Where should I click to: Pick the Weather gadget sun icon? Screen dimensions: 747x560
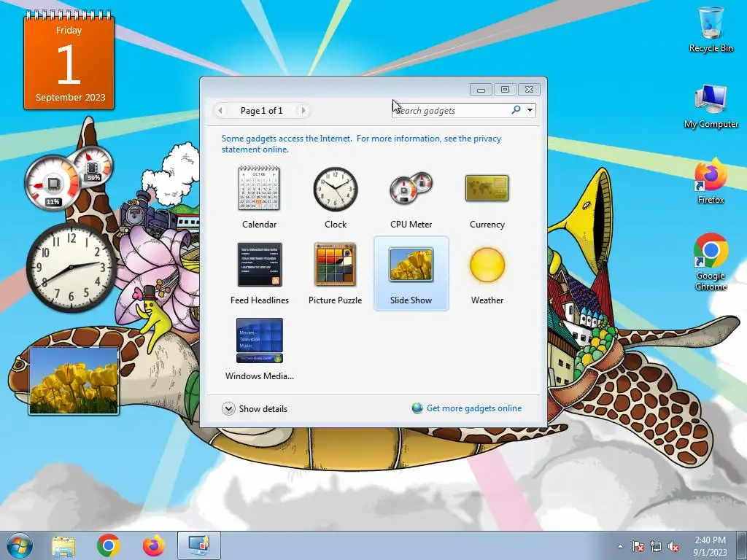(x=487, y=265)
